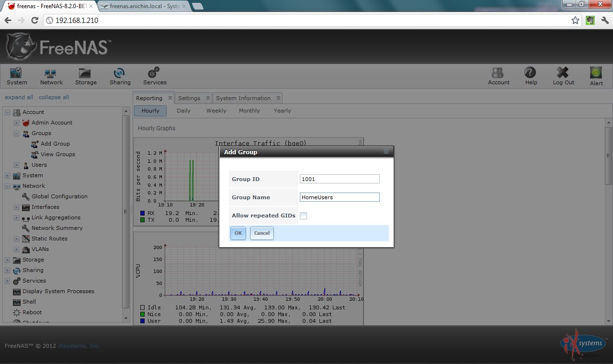The image size is (613, 364).
Task: Open the Services toolbar icon
Action: click(155, 76)
